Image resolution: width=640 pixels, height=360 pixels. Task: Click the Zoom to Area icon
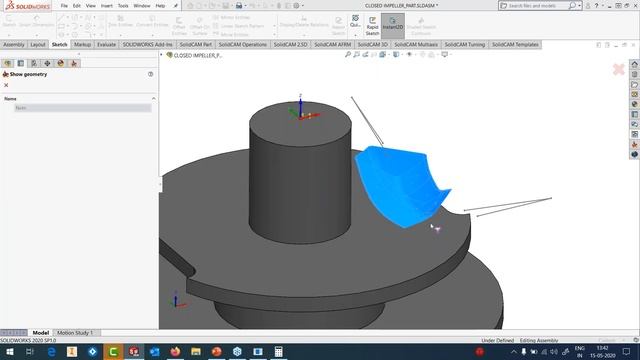[x=356, y=54]
